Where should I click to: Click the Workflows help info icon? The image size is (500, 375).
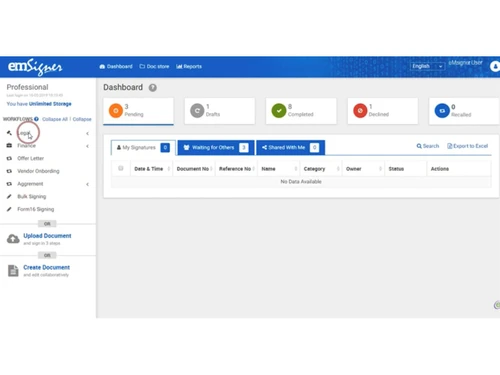tap(36, 119)
